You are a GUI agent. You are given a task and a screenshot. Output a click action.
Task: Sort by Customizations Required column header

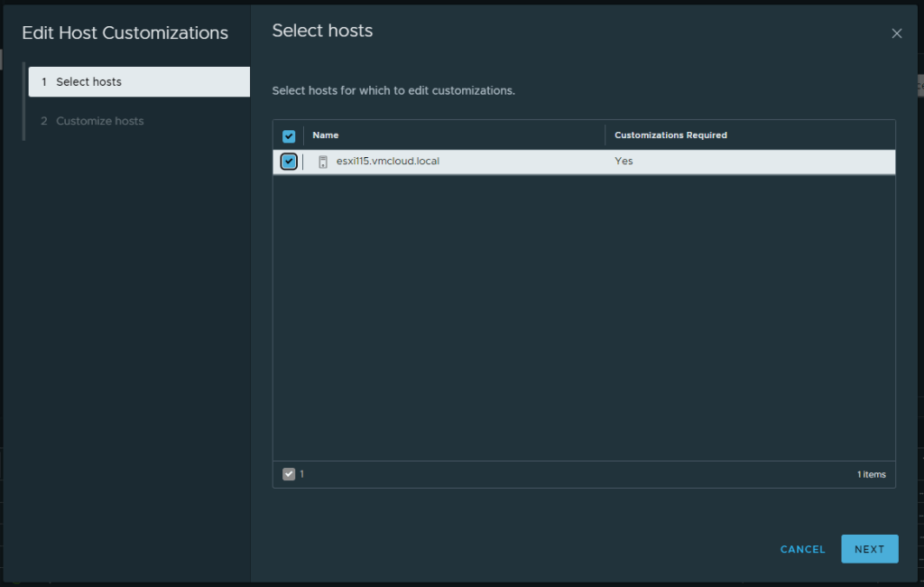[x=670, y=135]
